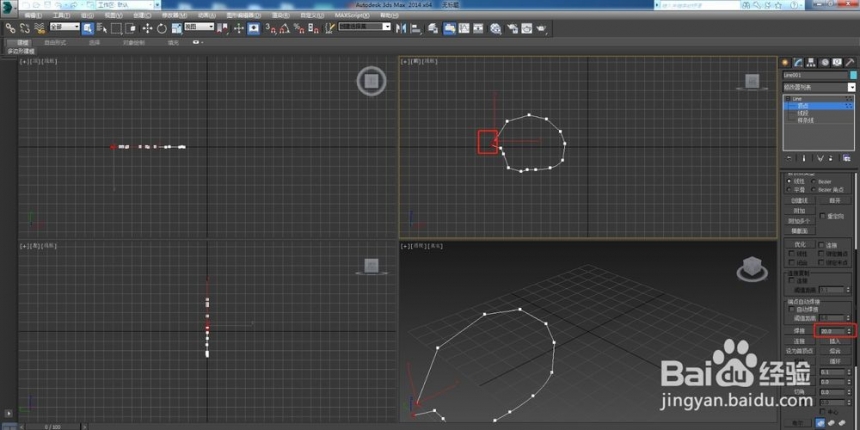860x430 pixels.
Task: Open Select by Name list icon
Action: pos(102,28)
